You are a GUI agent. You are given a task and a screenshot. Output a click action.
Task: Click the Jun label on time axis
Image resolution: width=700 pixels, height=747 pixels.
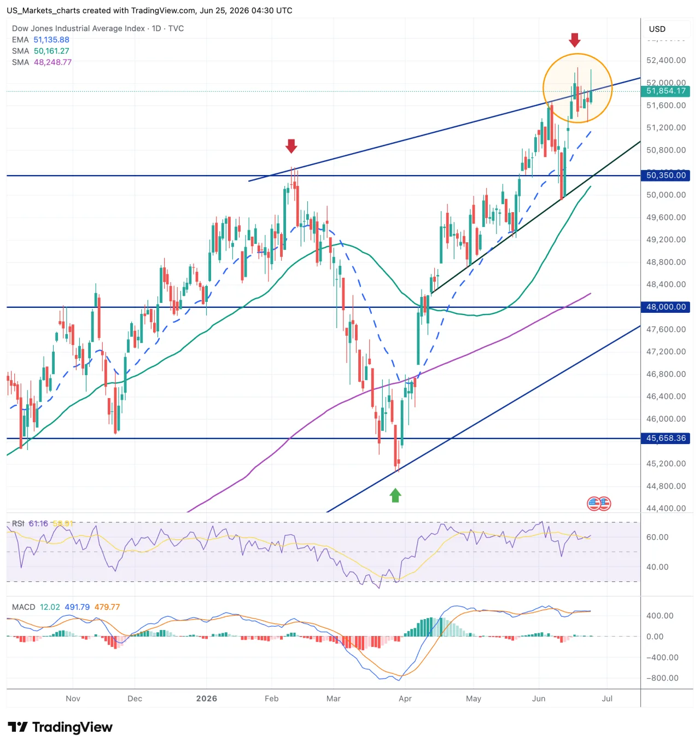click(x=539, y=699)
